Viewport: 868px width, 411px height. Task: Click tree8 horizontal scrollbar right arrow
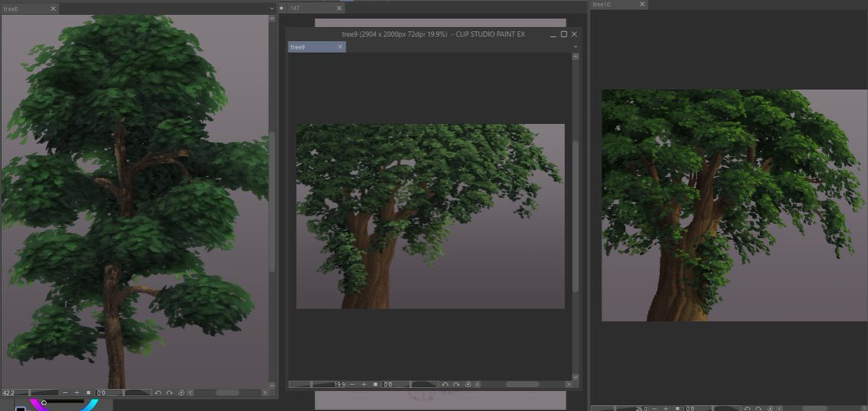(265, 393)
